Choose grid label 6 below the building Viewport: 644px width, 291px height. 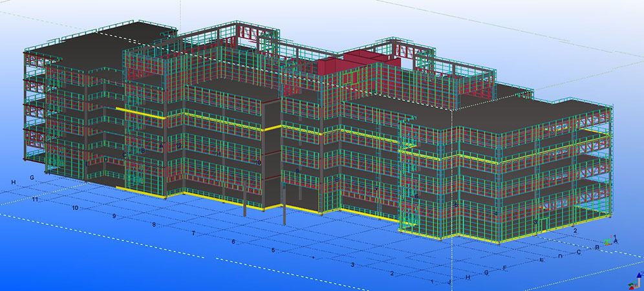[233, 242]
